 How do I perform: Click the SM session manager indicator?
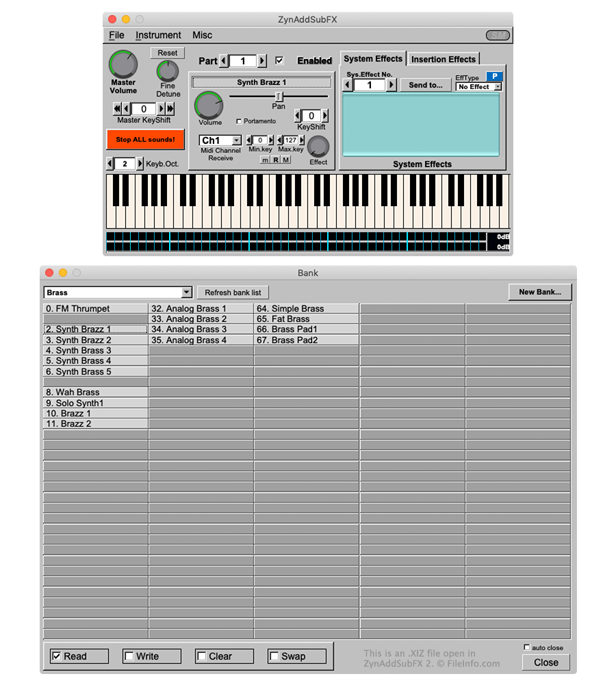point(498,36)
